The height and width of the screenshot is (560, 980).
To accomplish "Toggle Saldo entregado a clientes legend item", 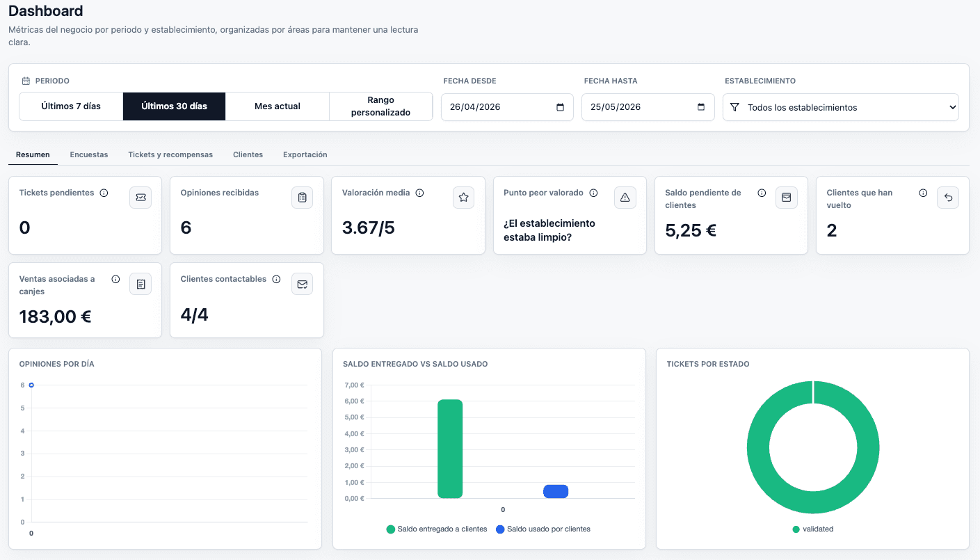I will pyautogui.click(x=437, y=529).
